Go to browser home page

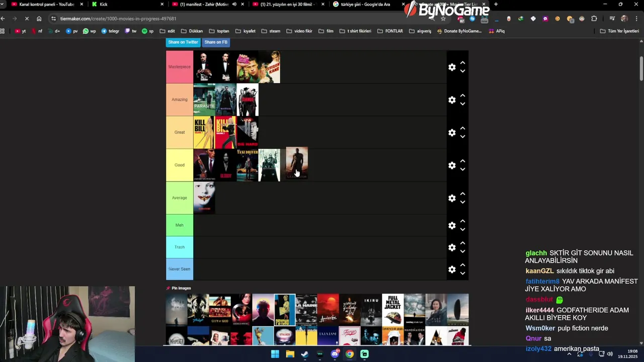[x=39, y=19]
